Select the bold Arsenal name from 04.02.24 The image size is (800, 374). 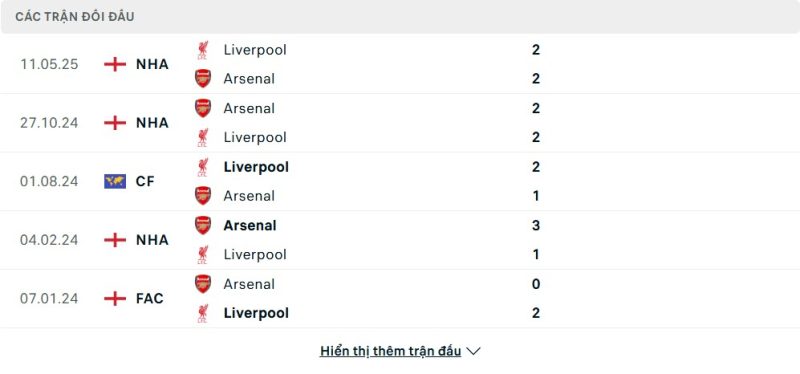click(x=250, y=226)
